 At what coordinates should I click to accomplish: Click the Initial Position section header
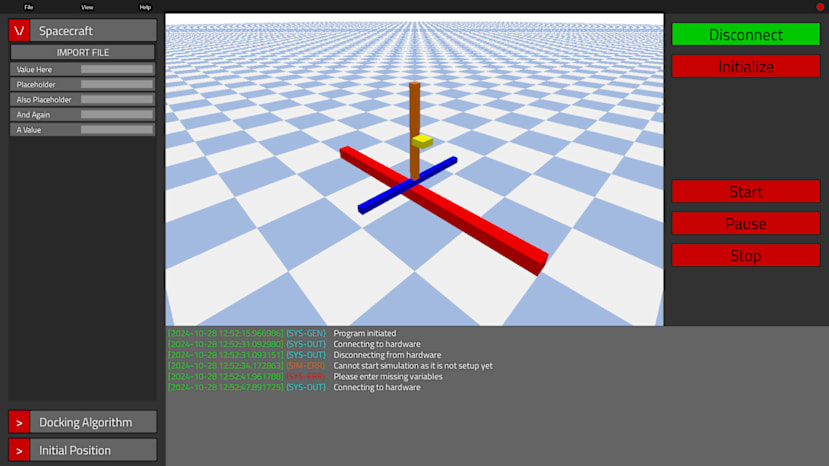click(x=93, y=450)
